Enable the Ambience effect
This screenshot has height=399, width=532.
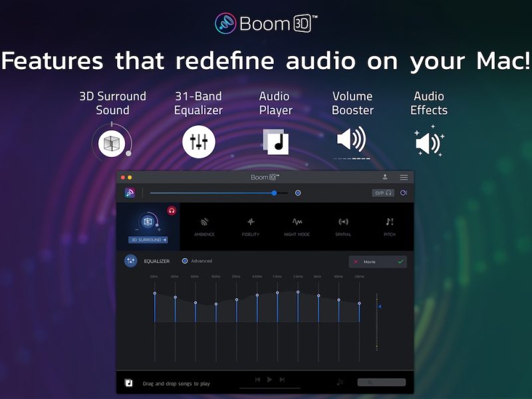tap(204, 226)
